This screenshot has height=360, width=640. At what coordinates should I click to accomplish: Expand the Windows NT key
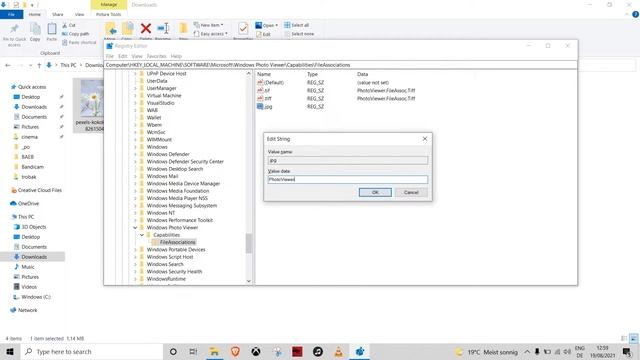[135, 213]
